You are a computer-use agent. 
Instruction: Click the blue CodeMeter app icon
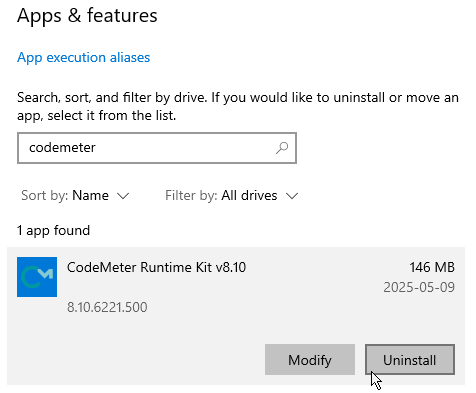37,277
